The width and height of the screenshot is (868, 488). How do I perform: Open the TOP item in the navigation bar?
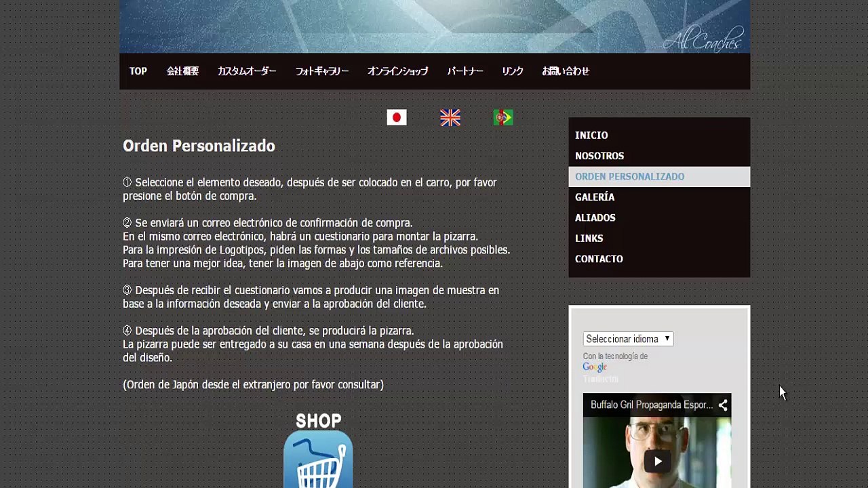[x=138, y=71]
